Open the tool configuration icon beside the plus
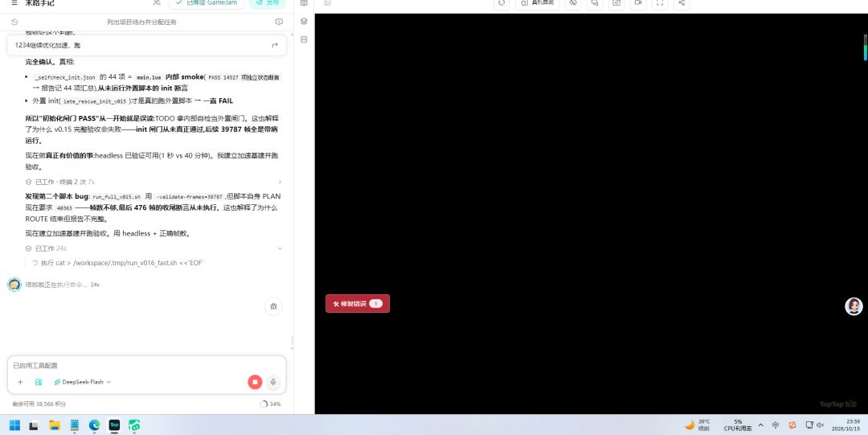This screenshot has width=868, height=435. pos(39,382)
